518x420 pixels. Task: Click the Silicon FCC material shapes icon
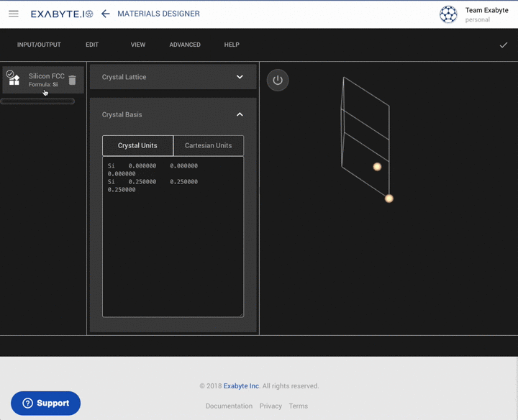coord(14,80)
